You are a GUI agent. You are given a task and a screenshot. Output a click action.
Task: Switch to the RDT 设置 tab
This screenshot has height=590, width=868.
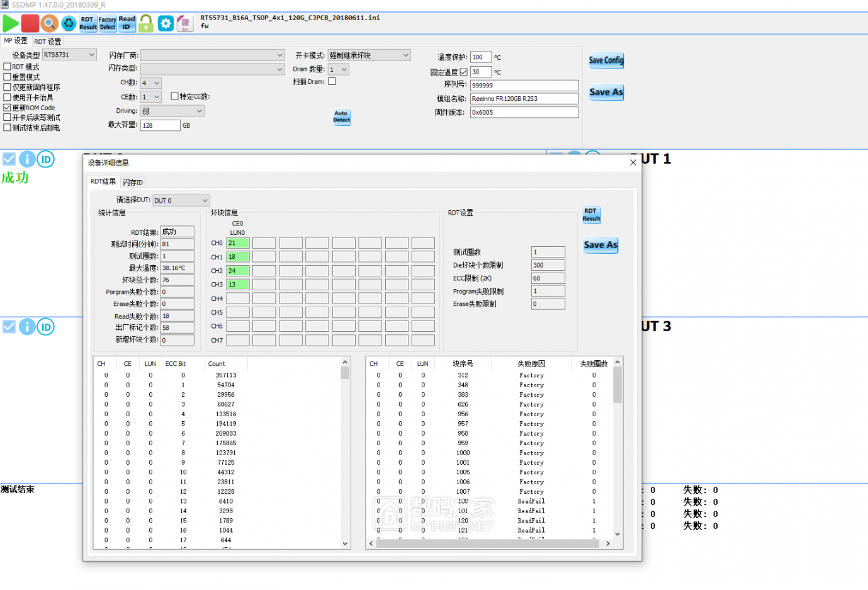pos(47,42)
